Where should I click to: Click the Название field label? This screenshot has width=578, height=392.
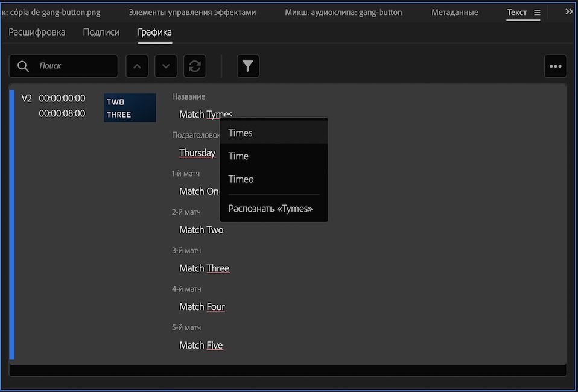(188, 96)
